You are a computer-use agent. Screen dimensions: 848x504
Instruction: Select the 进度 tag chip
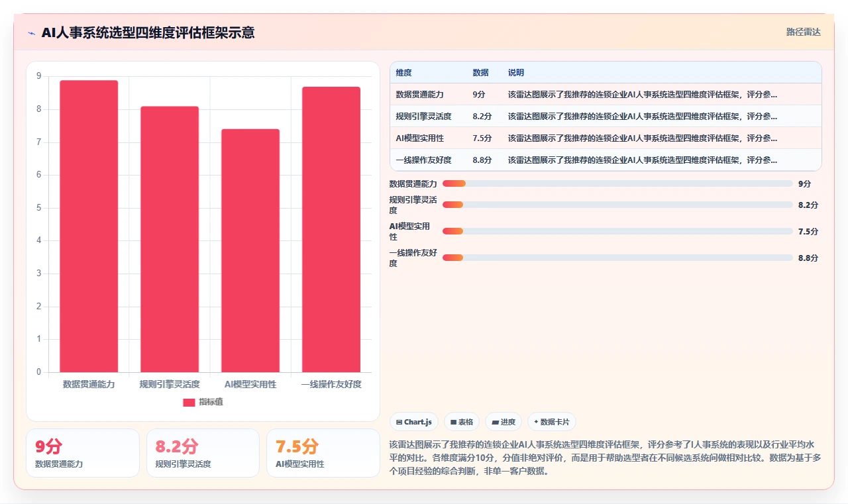[x=503, y=422]
